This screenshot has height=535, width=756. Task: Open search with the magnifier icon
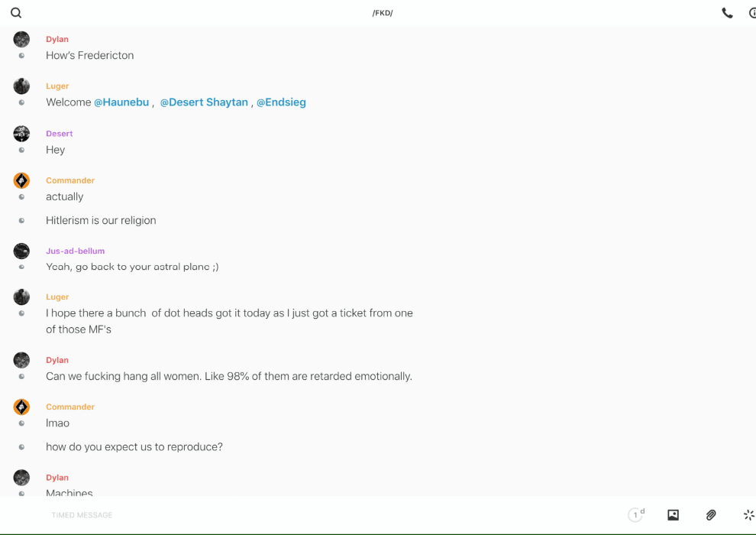(16, 13)
